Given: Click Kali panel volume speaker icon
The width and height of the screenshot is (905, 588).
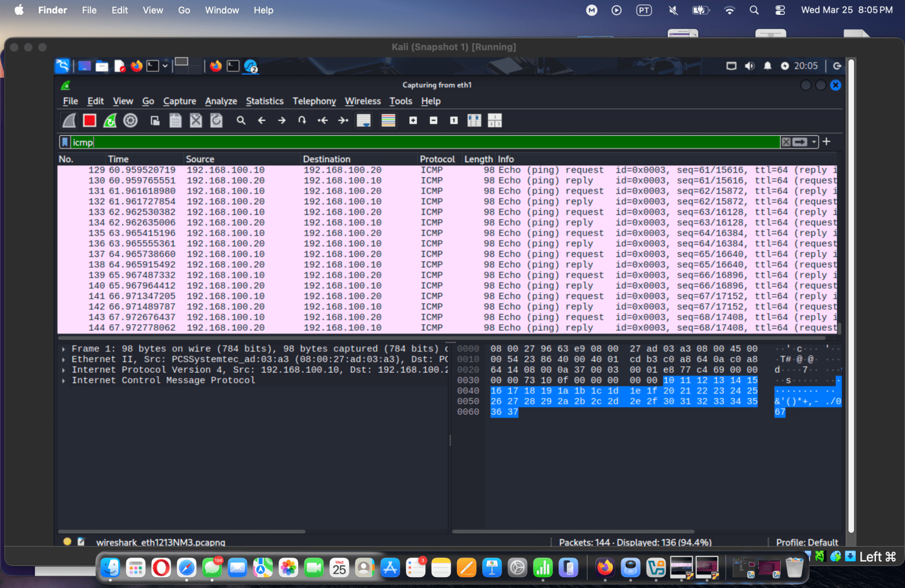Looking at the screenshot, I should click(x=749, y=66).
